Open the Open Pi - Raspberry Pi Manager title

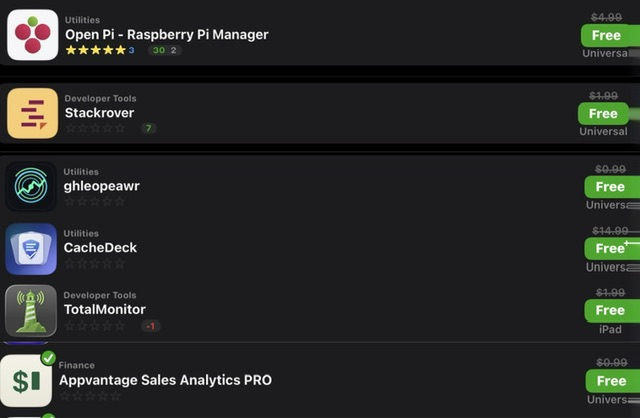pyautogui.click(x=167, y=35)
